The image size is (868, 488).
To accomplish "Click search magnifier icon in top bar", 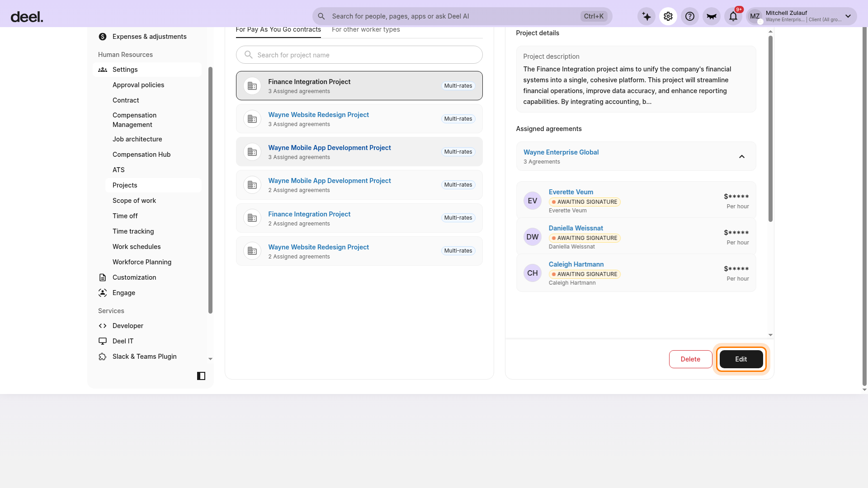I will (321, 16).
